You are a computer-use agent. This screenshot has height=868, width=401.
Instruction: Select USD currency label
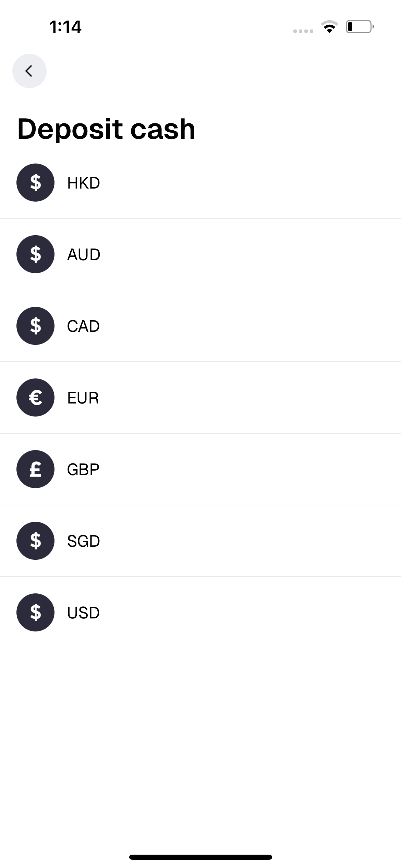(x=83, y=613)
